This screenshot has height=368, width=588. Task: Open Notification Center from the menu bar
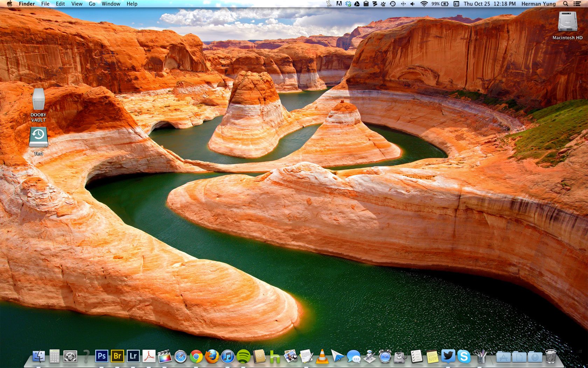(577, 4)
